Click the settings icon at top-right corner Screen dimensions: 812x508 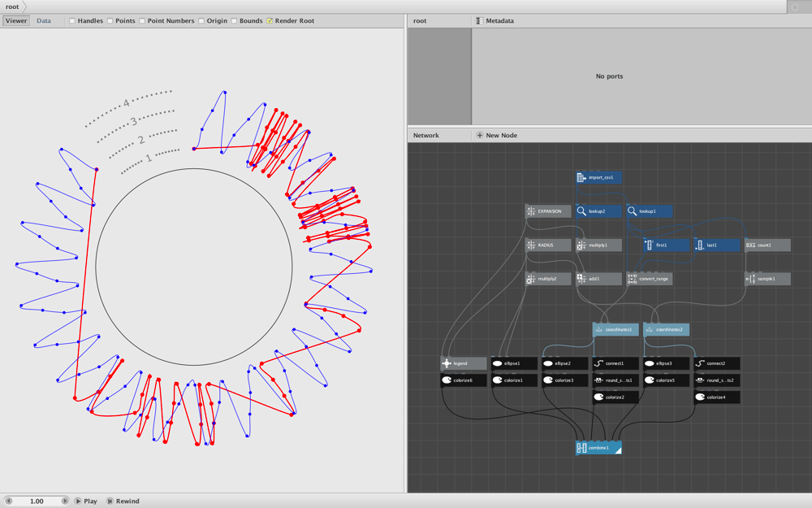796,7
